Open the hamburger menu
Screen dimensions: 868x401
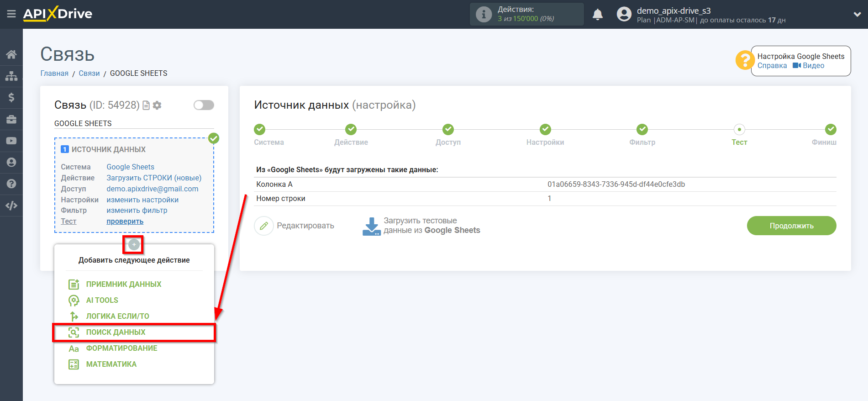[x=11, y=14]
